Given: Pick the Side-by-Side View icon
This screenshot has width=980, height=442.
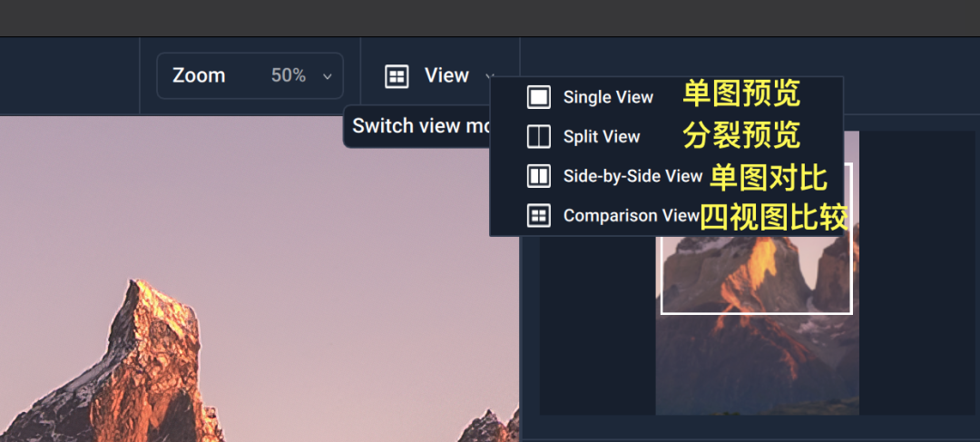Looking at the screenshot, I should tap(538, 176).
